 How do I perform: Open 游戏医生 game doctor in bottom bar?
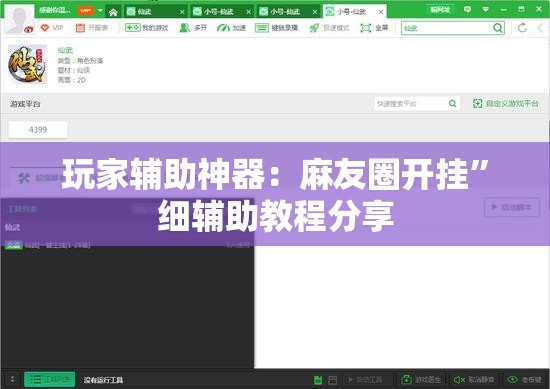[421, 380]
